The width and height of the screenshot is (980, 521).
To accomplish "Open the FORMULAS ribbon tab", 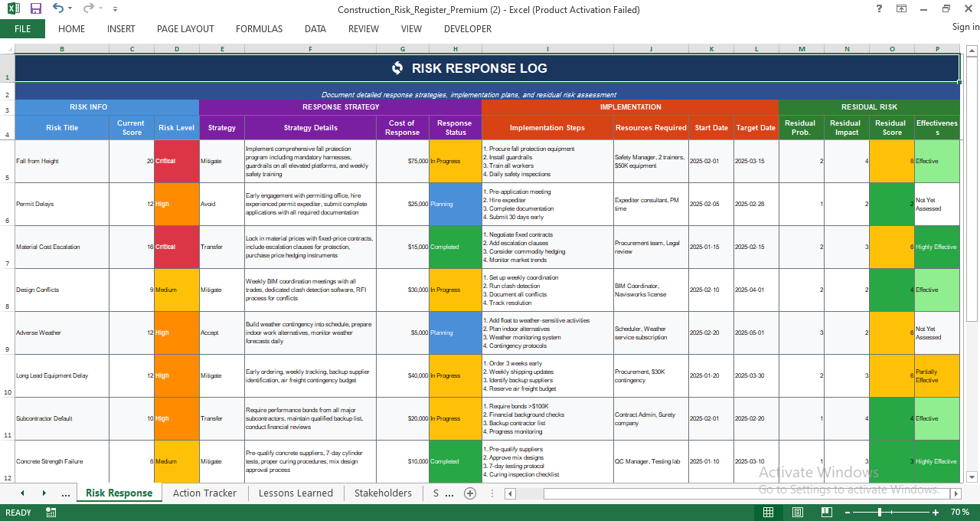I will click(x=259, y=29).
